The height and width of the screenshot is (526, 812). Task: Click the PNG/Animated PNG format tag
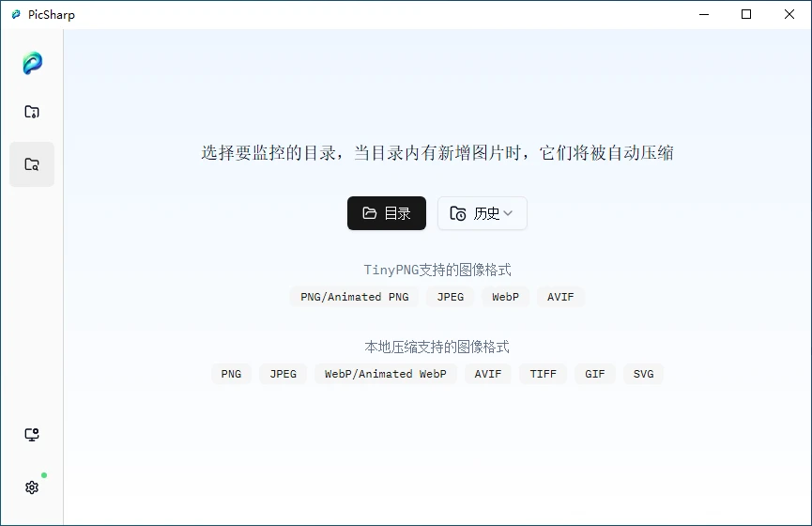coord(354,297)
